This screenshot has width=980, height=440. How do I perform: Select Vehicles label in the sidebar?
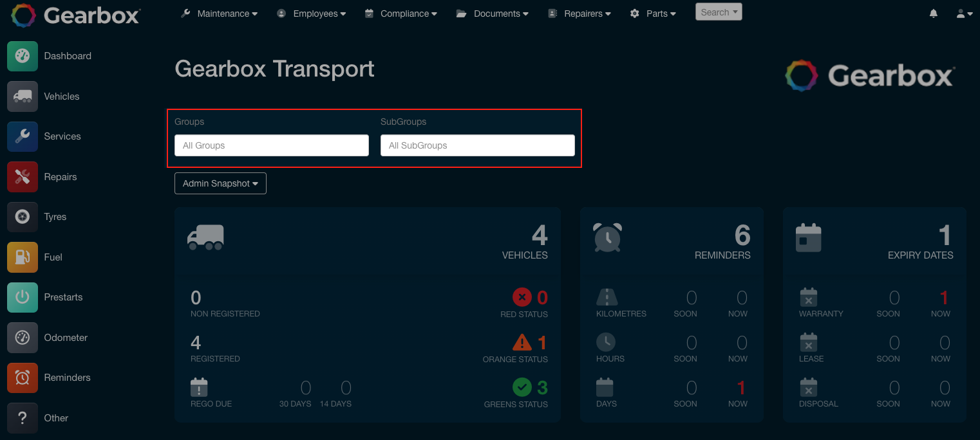click(62, 96)
